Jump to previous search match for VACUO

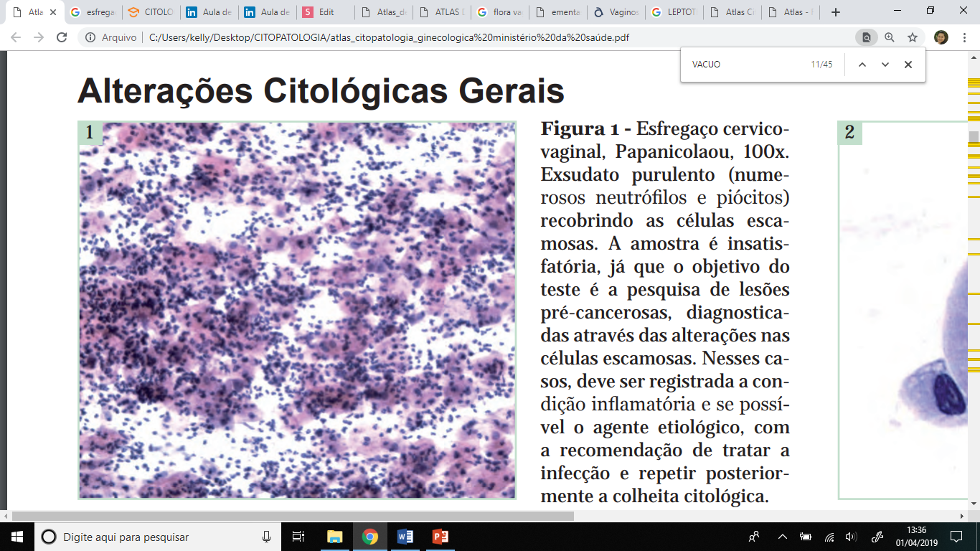pyautogui.click(x=862, y=65)
